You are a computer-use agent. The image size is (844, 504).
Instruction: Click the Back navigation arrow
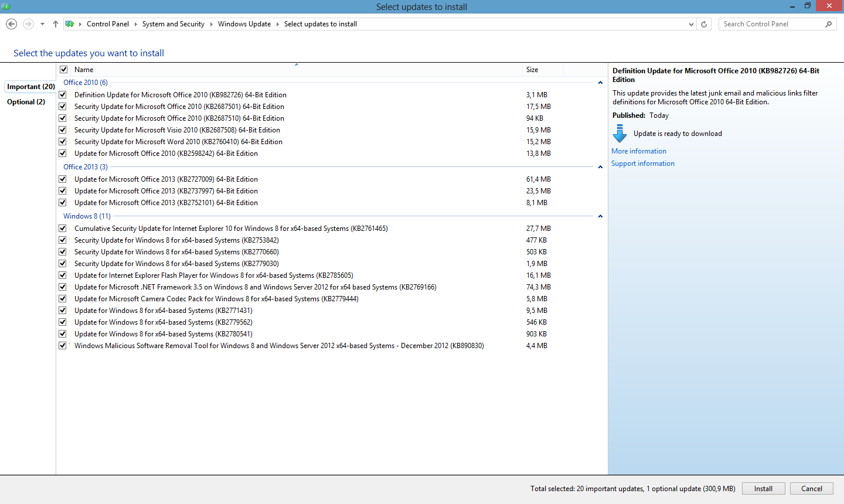tap(11, 24)
